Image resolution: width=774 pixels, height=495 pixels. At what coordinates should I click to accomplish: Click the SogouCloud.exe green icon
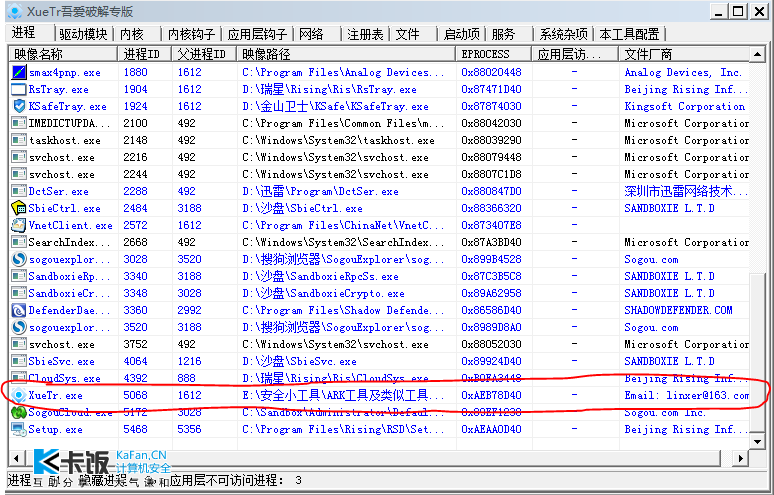19,413
